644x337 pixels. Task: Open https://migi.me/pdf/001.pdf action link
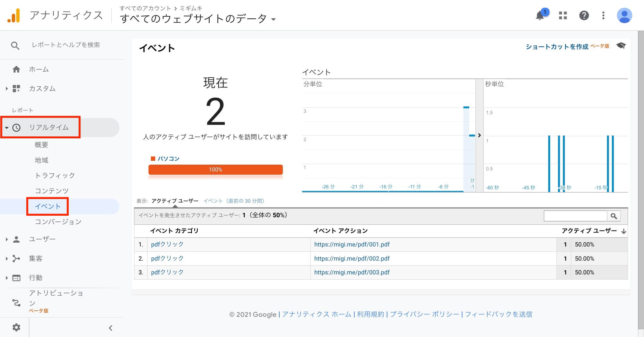[352, 244]
